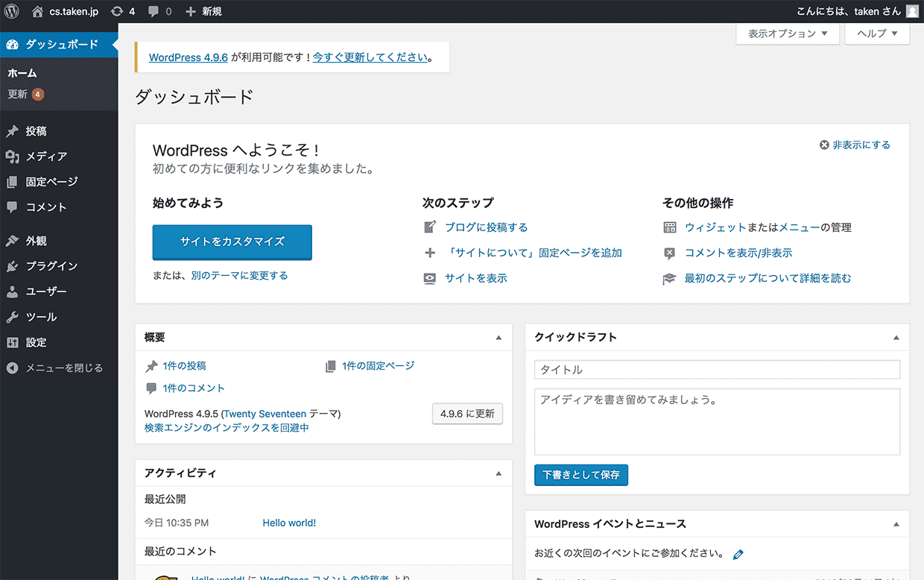Open the WordPress logo menu

click(x=12, y=11)
